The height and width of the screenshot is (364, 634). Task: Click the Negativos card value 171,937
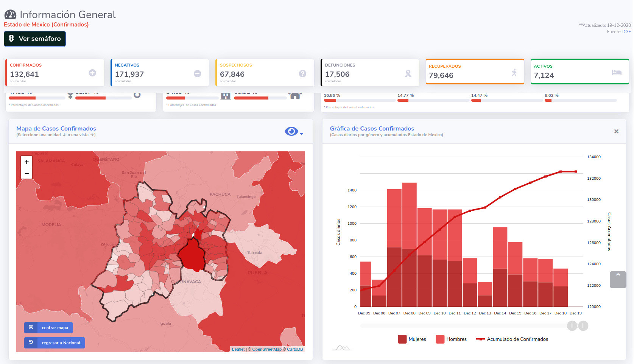tap(129, 74)
